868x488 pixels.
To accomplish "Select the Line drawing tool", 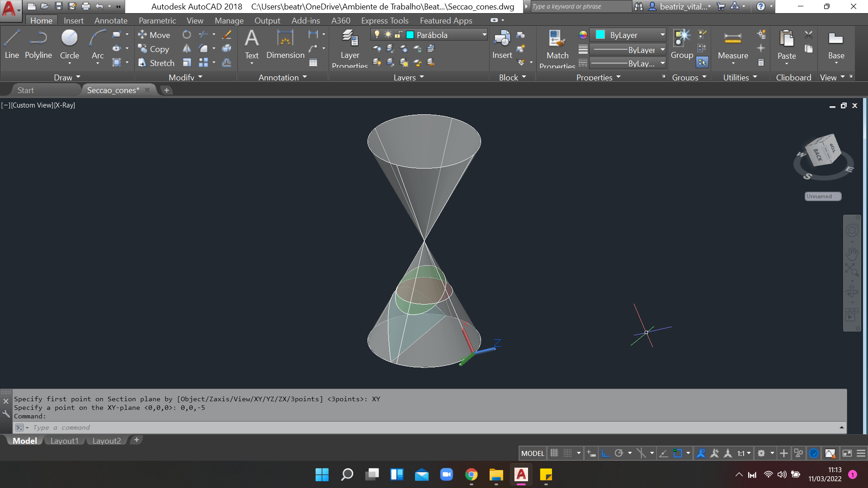I will 12,44.
